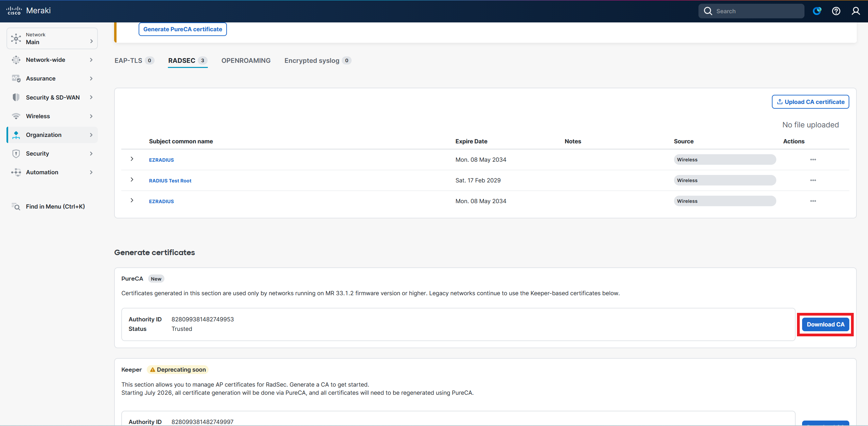Open the last EZRADIUS certificate link
Viewport: 868px width, 426px height.
pyautogui.click(x=161, y=201)
